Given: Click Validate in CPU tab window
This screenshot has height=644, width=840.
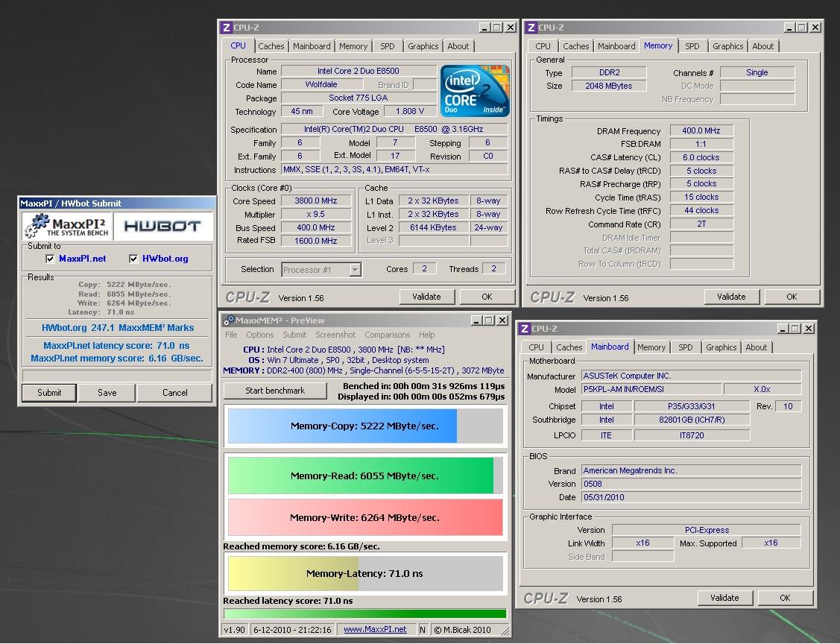Looking at the screenshot, I should 427,297.
